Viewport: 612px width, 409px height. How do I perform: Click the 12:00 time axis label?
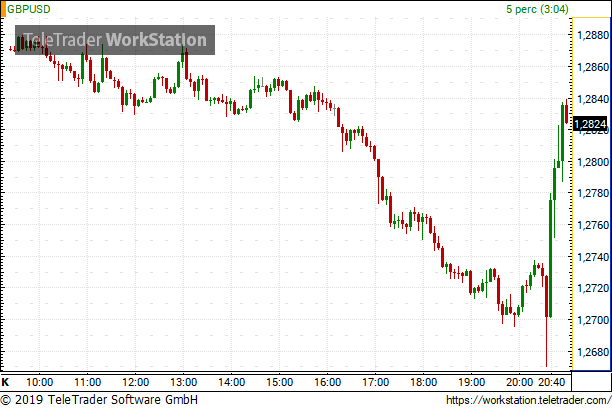point(135,382)
